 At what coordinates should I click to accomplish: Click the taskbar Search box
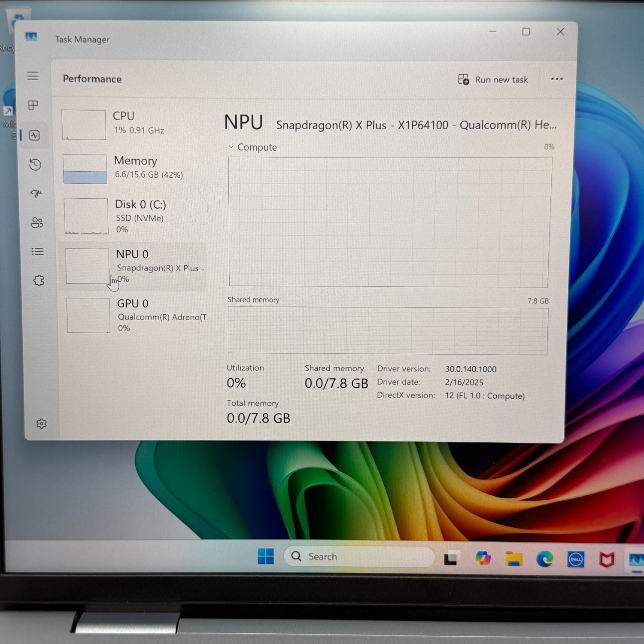pyautogui.click(x=359, y=557)
